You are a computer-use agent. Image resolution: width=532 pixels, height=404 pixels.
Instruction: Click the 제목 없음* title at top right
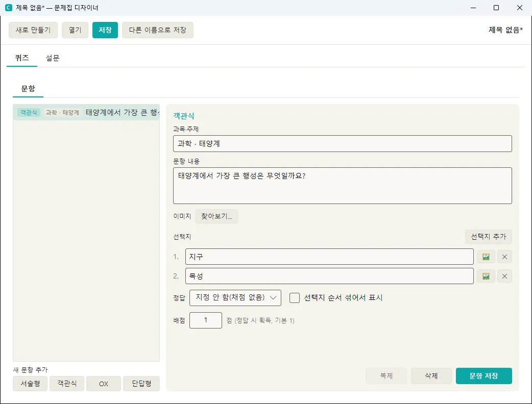click(x=505, y=30)
